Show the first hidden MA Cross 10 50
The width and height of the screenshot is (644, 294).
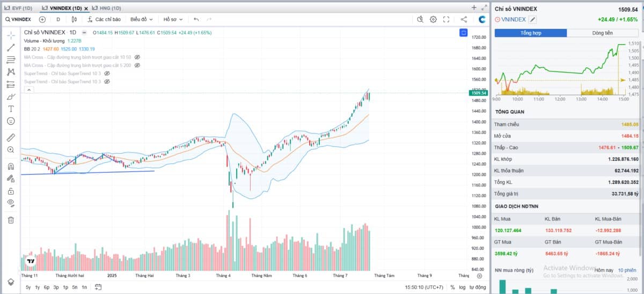[x=137, y=57]
